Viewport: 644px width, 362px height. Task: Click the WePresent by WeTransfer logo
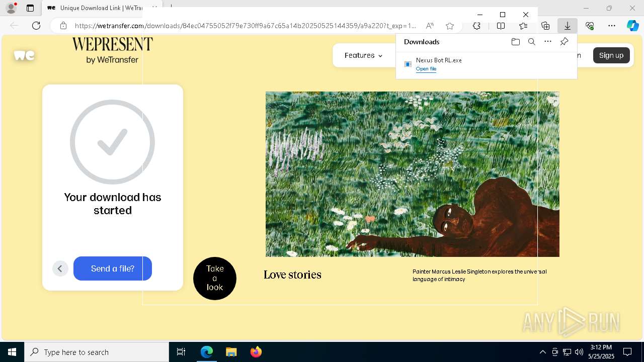pyautogui.click(x=112, y=50)
